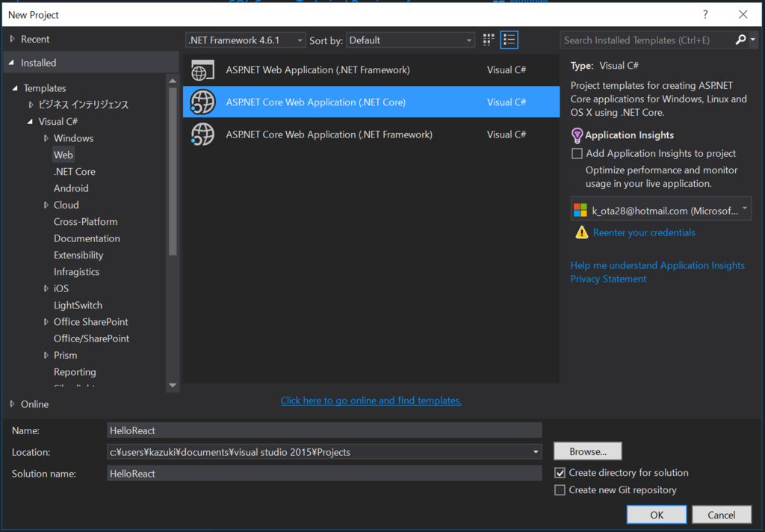Screen dimensions: 765x532
Task: Switch template view to list mode
Action: coord(509,40)
